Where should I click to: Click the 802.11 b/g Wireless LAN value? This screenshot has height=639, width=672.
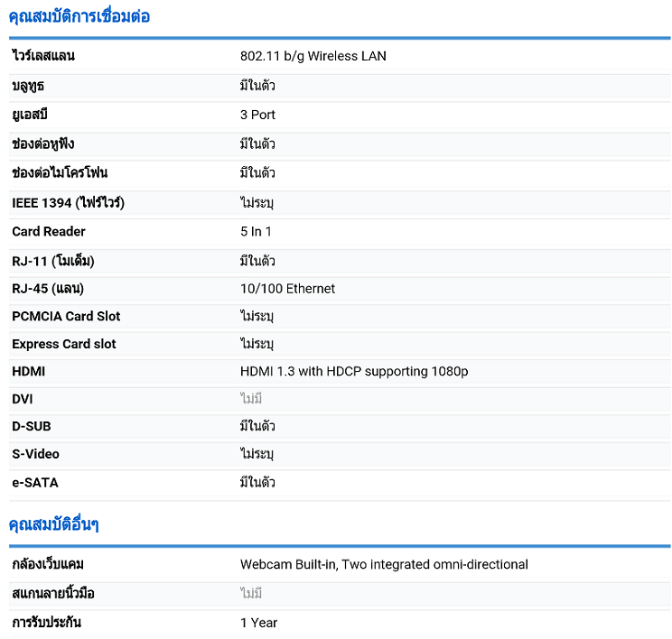point(313,56)
